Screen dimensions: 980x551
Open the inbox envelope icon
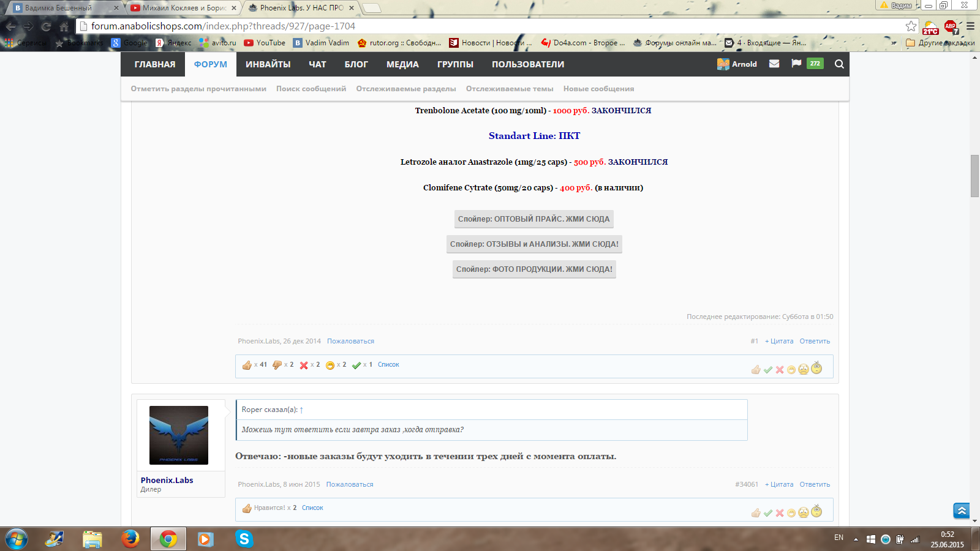(x=774, y=64)
